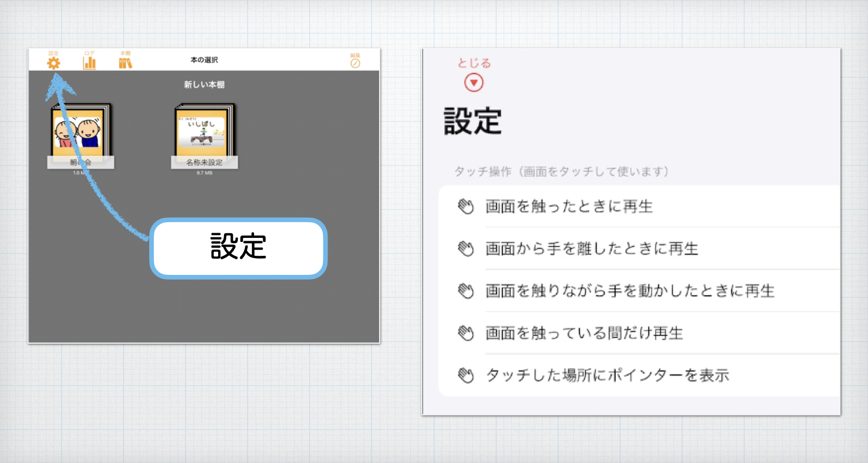The height and width of the screenshot is (463, 868).
Task: Click the hand icon beside タッチした場所にポインターを表示
Action: click(466, 375)
